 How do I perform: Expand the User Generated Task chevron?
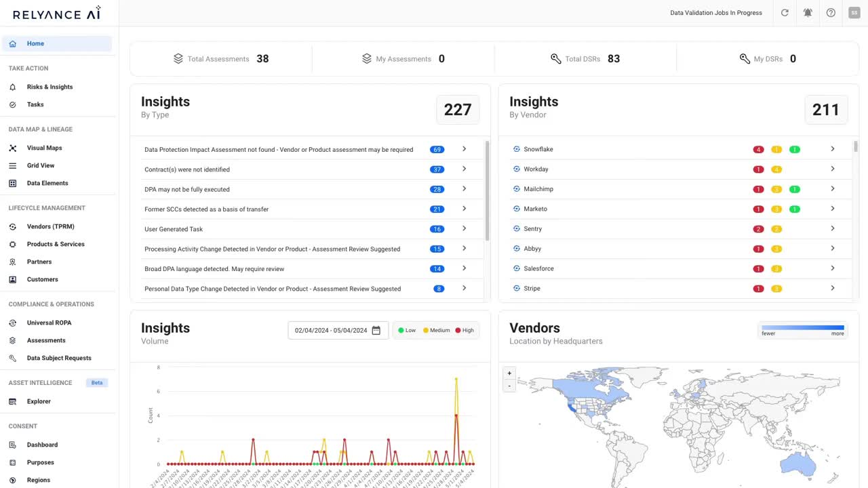tap(464, 228)
